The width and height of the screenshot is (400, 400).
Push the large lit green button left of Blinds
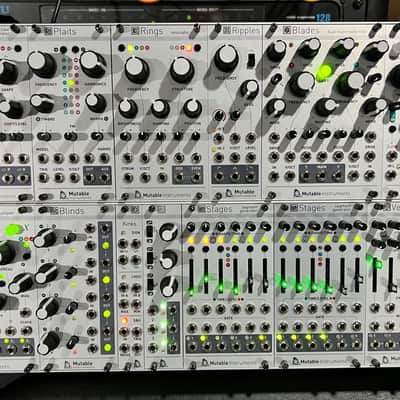coord(13,229)
